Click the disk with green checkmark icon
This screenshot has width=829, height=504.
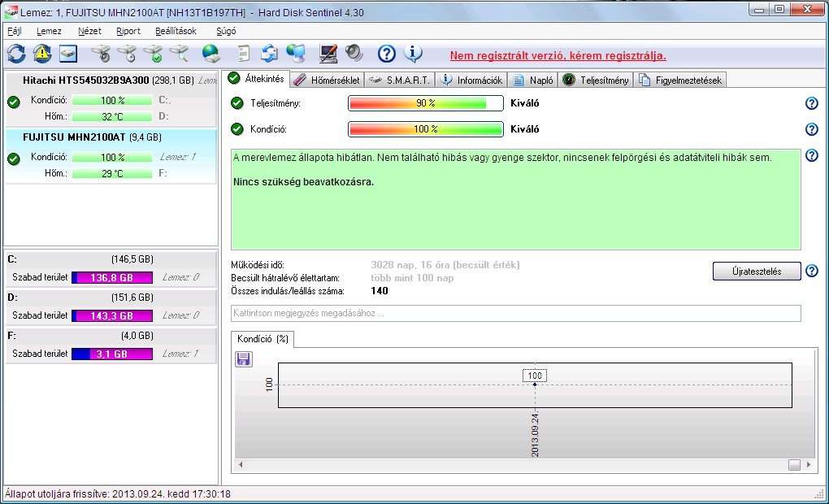[x=154, y=54]
